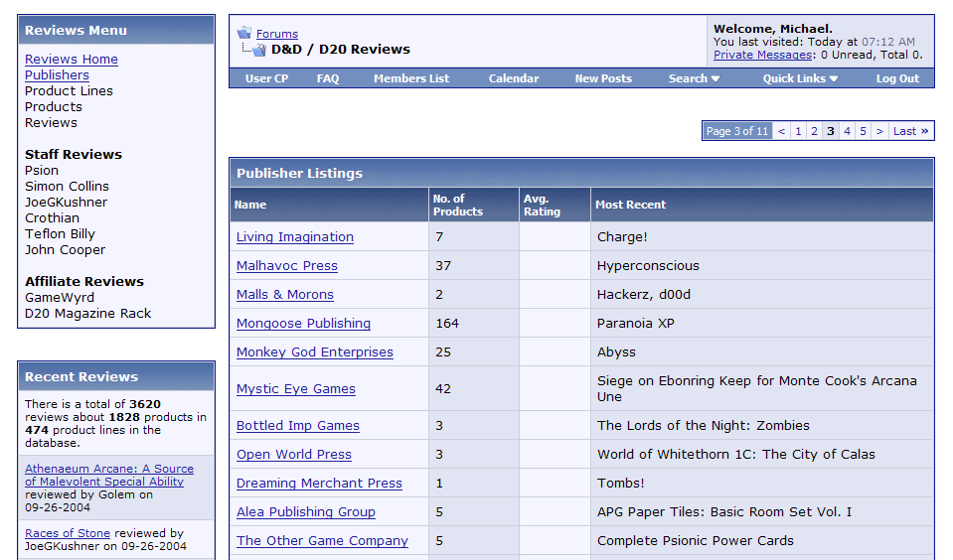Open Alea Publishing Group link
This screenshot has width=953, height=560.
pyautogui.click(x=306, y=512)
